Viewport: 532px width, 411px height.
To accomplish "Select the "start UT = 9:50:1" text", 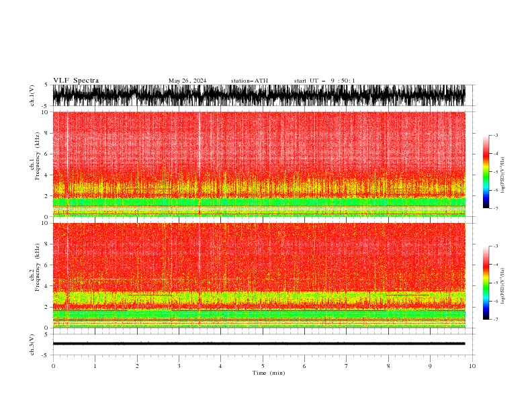I will coord(324,81).
